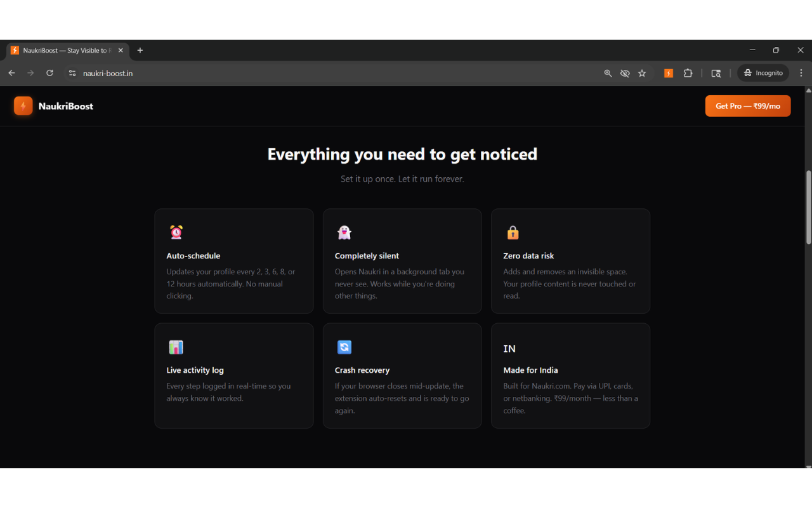
Task: Click the alarm clock Auto-schedule icon
Action: [176, 232]
